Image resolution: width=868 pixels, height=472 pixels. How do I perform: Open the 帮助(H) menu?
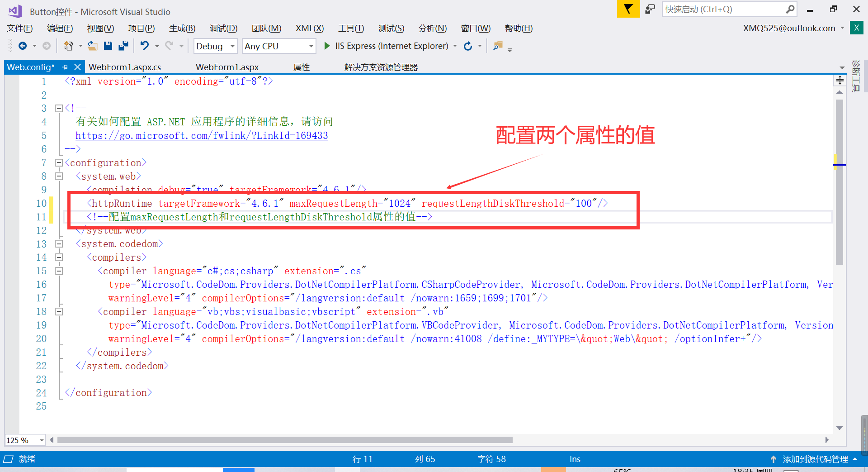pyautogui.click(x=519, y=29)
